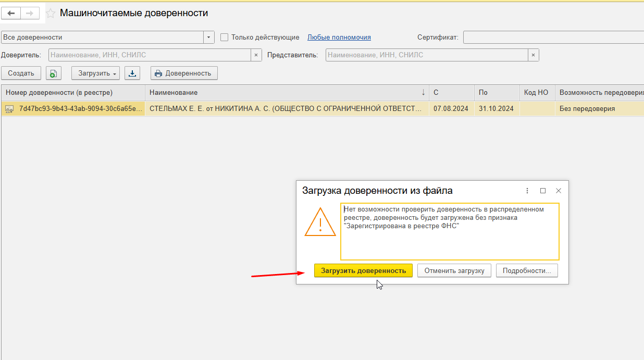The height and width of the screenshot is (360, 644).
Task: Click the forward navigation arrow
Action: tap(30, 13)
